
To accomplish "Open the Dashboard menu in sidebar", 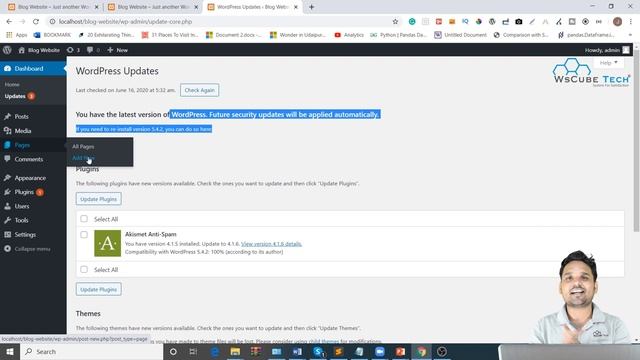I will 33,68.
